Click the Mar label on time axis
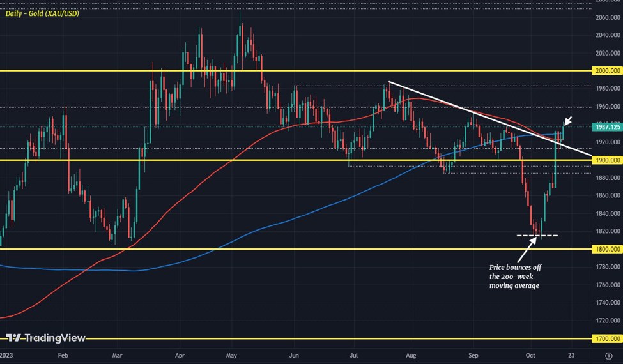 point(117,355)
